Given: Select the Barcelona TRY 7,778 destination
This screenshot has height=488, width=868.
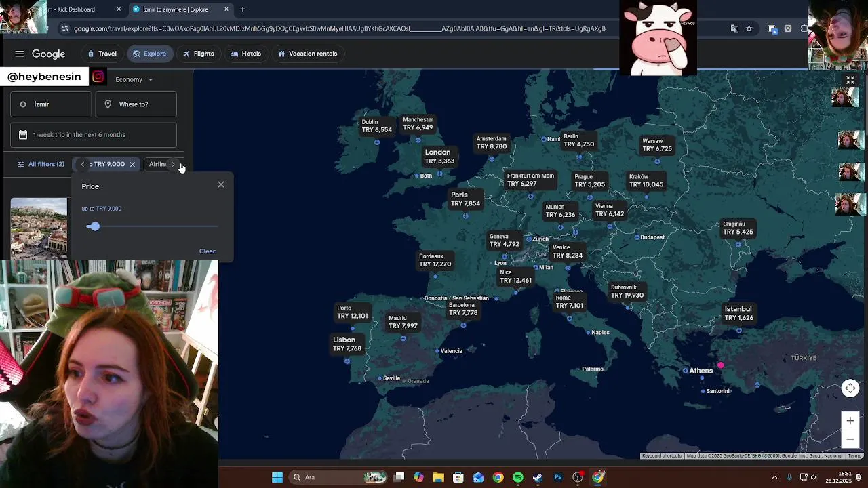Looking at the screenshot, I should point(462,309).
